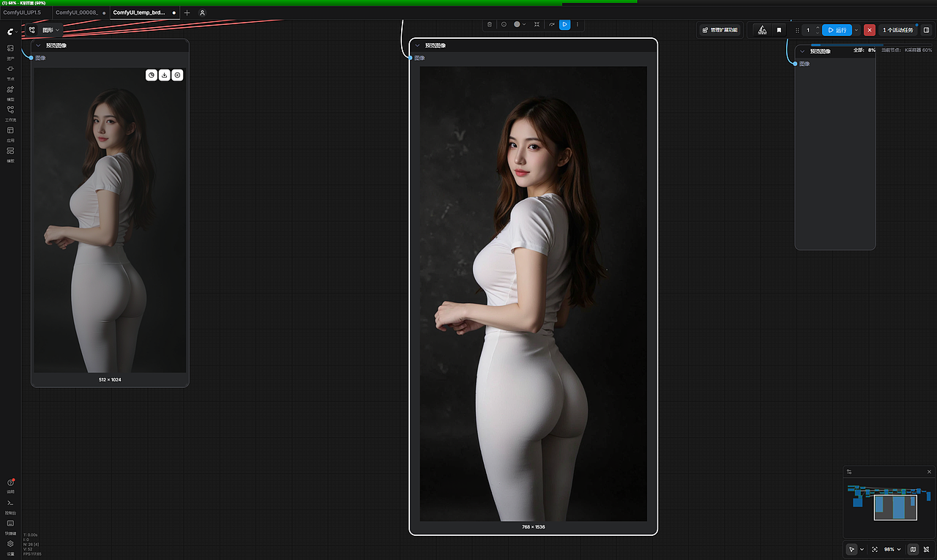Download the left preview image

[x=164, y=75]
